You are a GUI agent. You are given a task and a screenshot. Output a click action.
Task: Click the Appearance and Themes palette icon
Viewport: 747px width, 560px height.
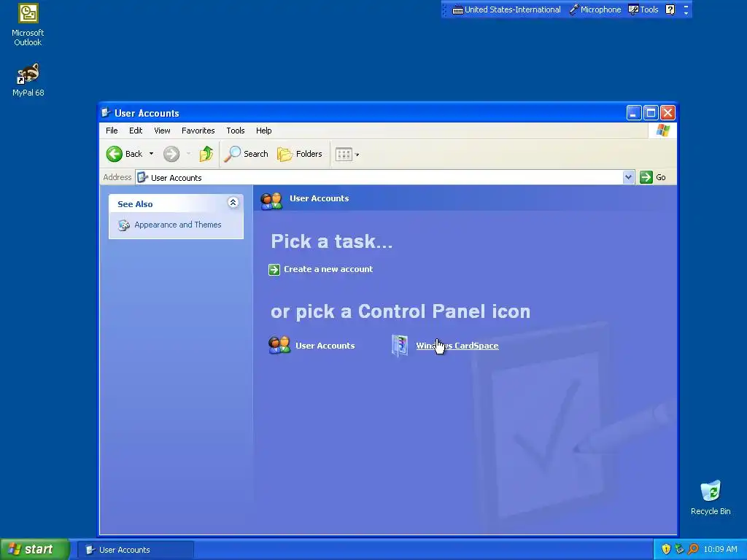point(124,225)
